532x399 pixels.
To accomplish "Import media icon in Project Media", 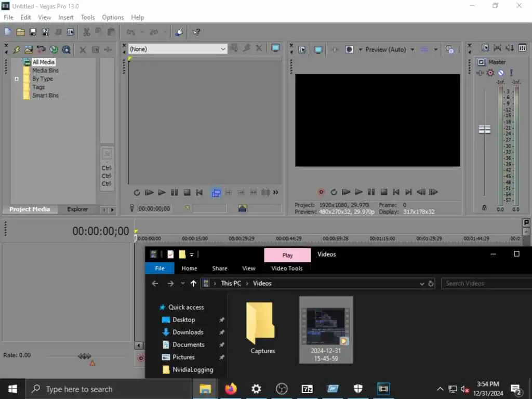I will tap(29, 49).
